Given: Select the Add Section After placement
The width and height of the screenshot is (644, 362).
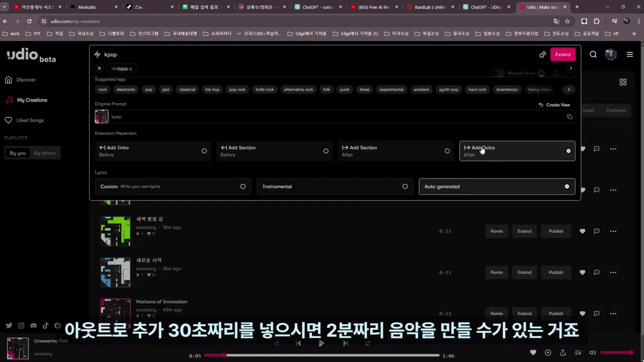Looking at the screenshot, I should point(396,151).
